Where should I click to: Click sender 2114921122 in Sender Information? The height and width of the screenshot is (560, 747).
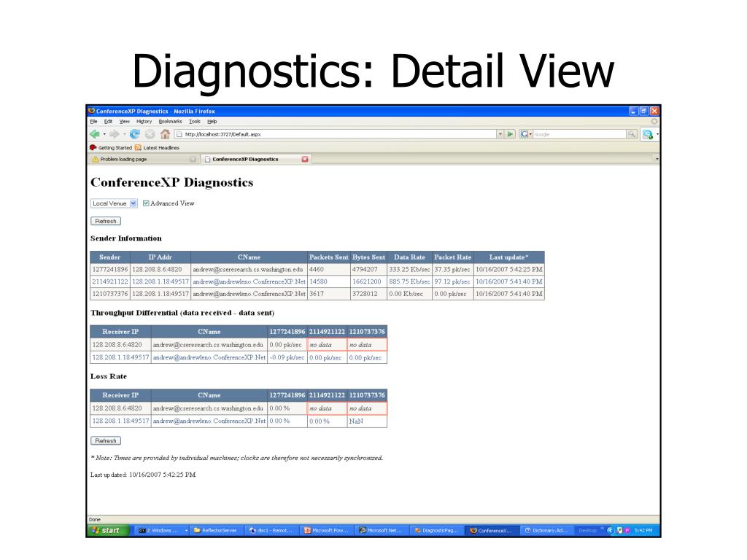110,281
